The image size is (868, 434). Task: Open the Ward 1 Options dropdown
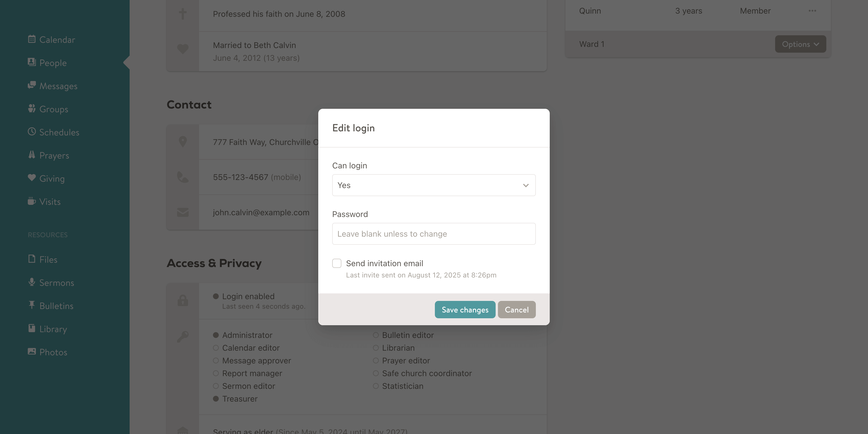(x=800, y=44)
